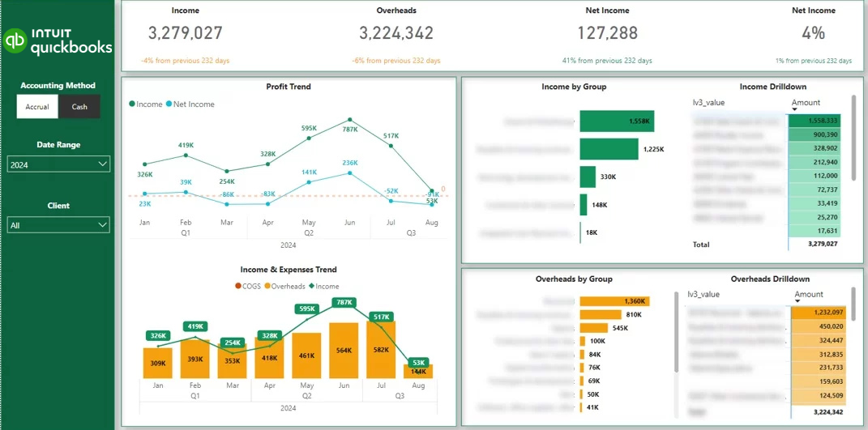Click Income legend marker in Profit Trend
This screenshot has width=868, height=430.
[x=132, y=104]
